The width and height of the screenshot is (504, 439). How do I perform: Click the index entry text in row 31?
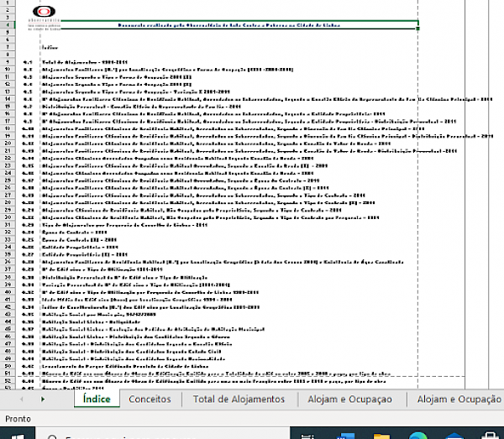tap(124, 225)
